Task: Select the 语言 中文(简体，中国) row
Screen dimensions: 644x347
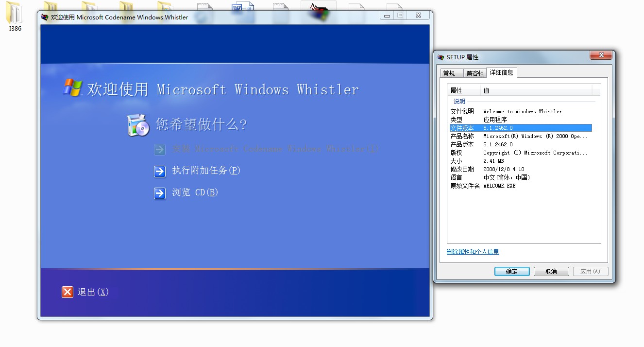Action: [521, 177]
